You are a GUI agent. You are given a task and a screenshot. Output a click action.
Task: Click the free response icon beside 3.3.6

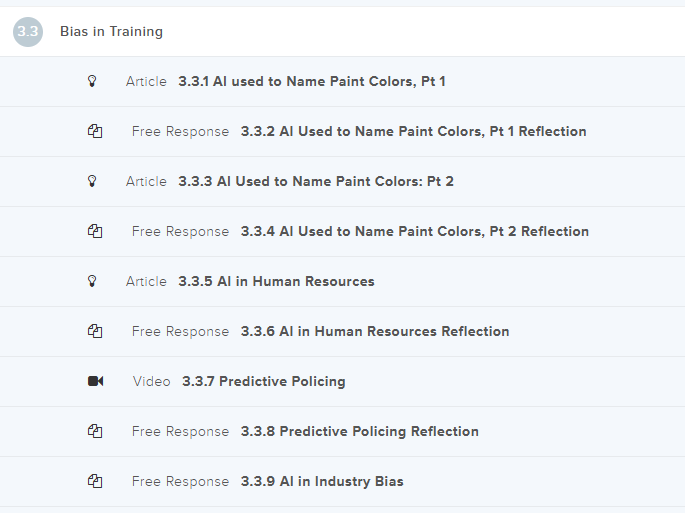pyautogui.click(x=95, y=331)
